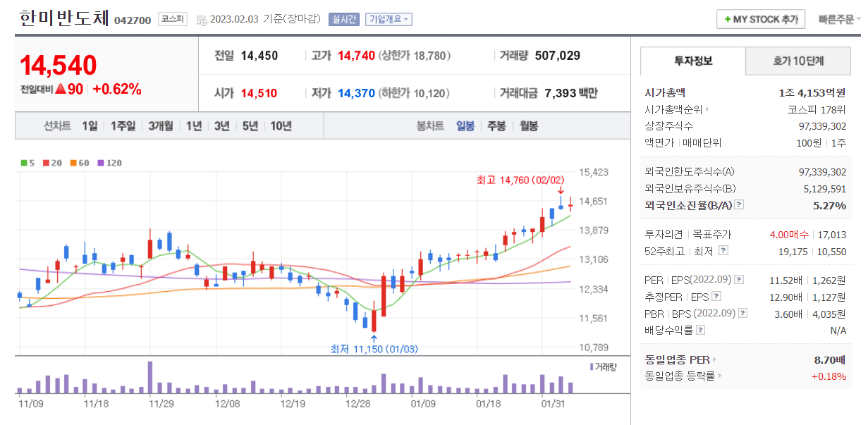Open help icon next to PER EPS(2022.09)

(x=739, y=280)
